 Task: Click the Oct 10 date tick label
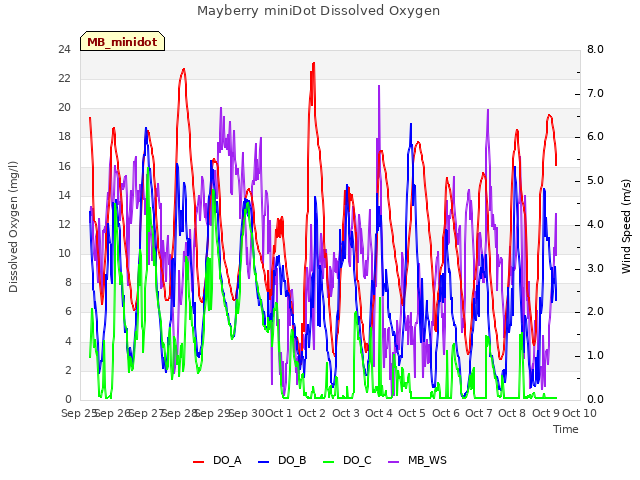(579, 413)
